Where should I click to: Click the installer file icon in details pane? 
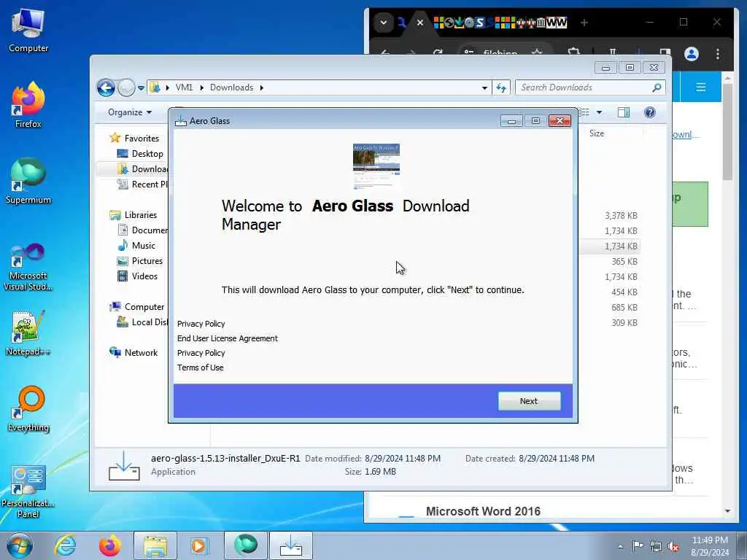pyautogui.click(x=124, y=465)
